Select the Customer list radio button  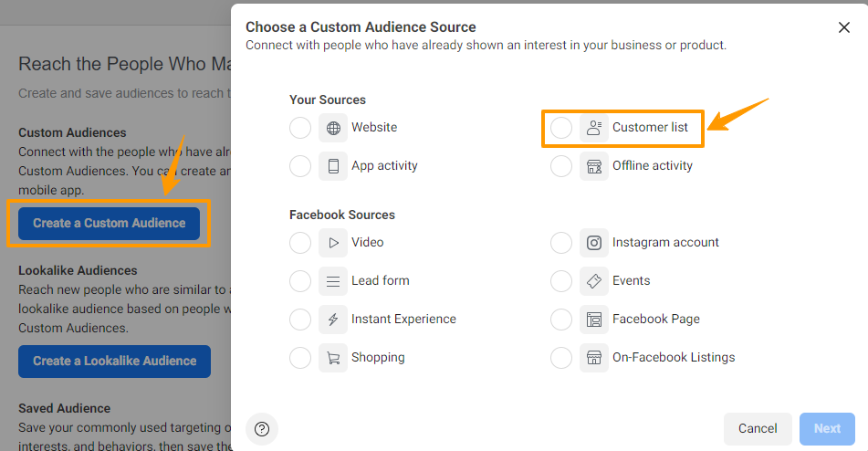[x=561, y=128]
